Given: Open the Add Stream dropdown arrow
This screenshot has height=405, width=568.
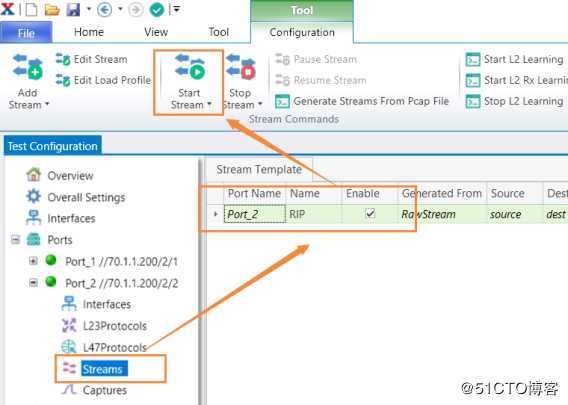Looking at the screenshot, I should coord(47,104).
